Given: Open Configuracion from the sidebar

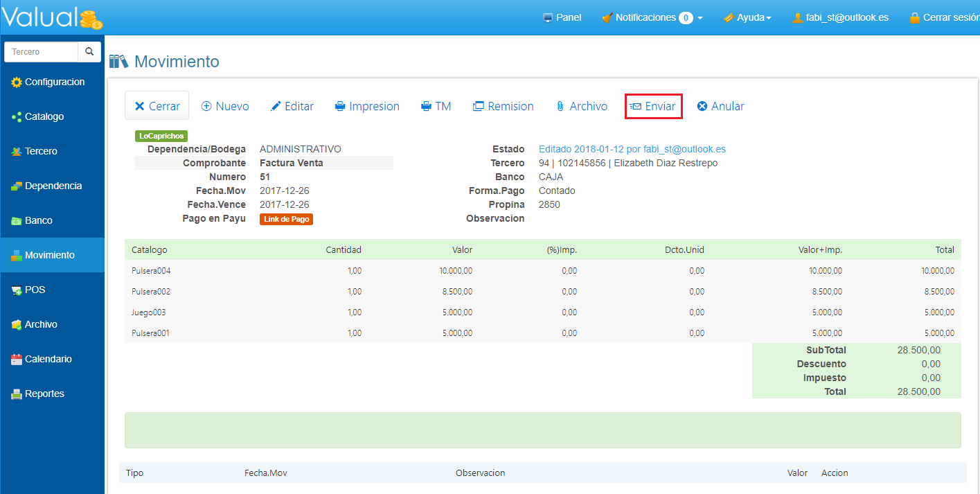Looking at the screenshot, I should click(53, 82).
